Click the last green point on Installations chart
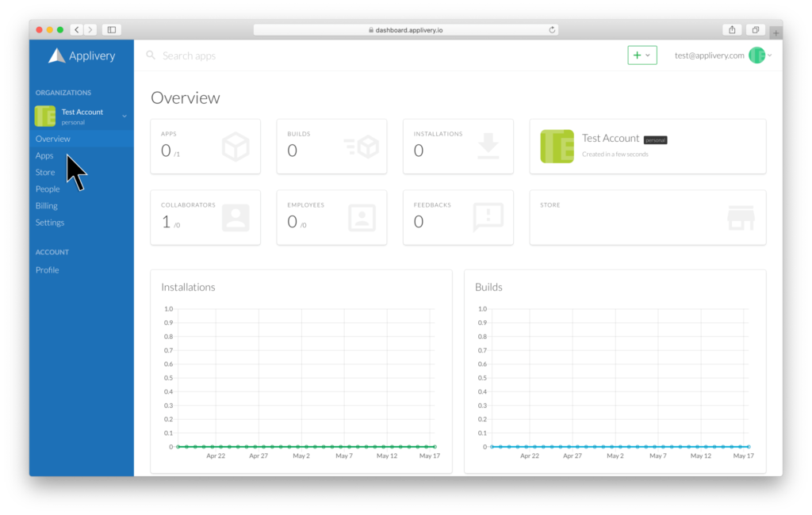812x515 pixels. 435,447
